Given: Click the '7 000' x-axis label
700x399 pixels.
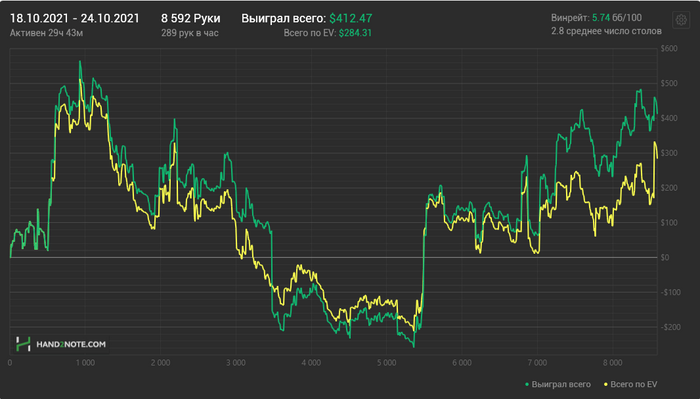Looking at the screenshot, I should [x=538, y=363].
